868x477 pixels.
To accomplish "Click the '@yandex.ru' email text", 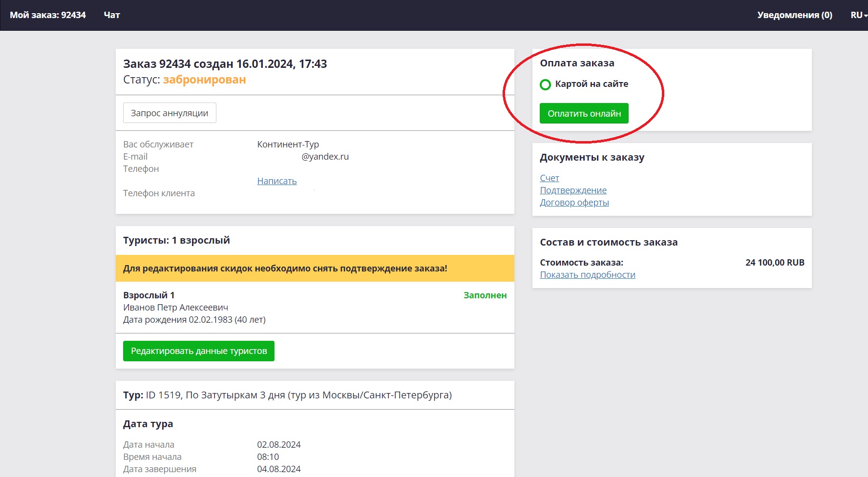I will click(325, 157).
